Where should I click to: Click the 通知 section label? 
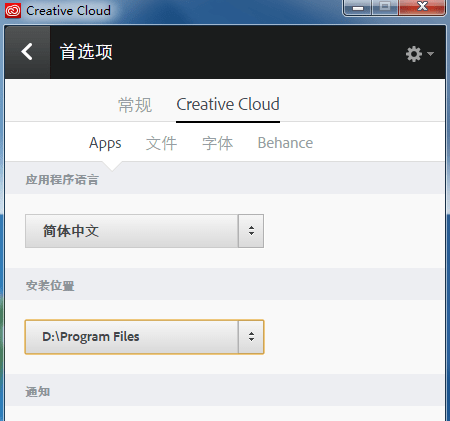pyautogui.click(x=38, y=392)
